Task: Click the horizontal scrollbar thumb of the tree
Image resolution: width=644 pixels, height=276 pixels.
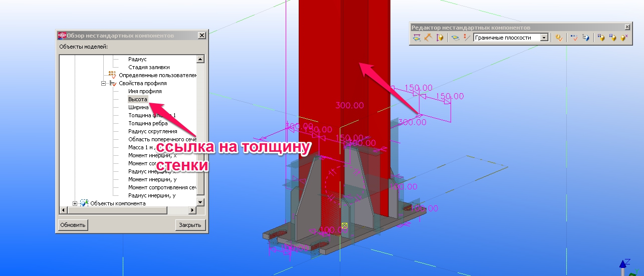Action: click(118, 210)
